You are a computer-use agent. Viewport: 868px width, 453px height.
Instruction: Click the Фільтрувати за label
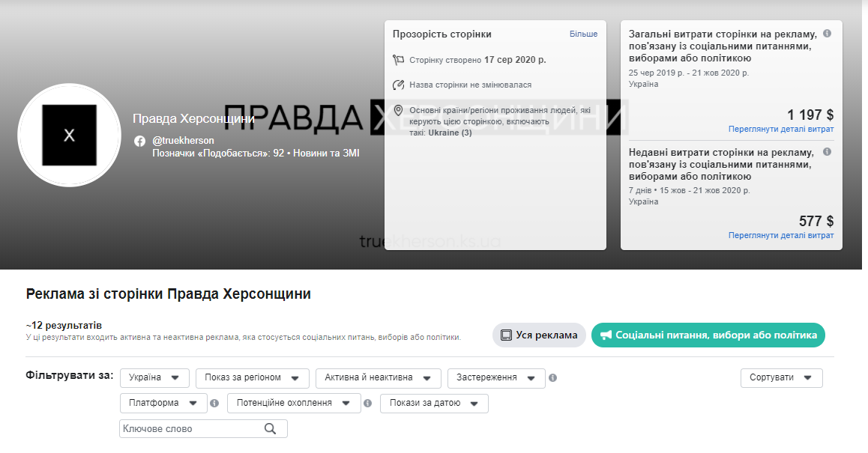(x=69, y=376)
